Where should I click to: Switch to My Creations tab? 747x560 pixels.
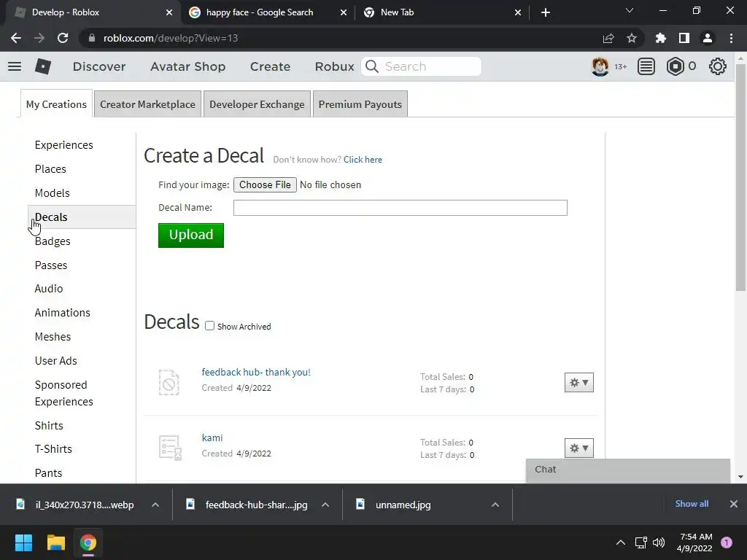56,104
